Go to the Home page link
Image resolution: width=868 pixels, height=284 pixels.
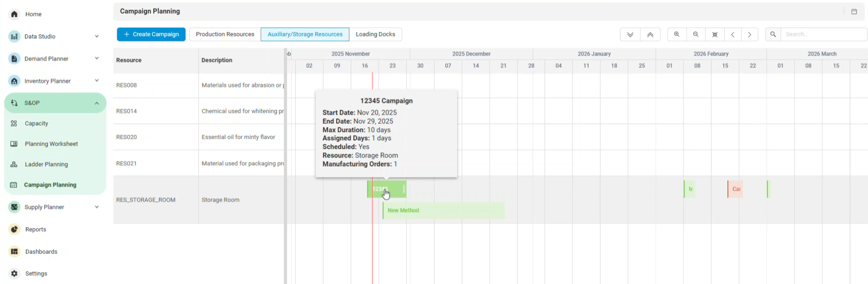point(33,14)
